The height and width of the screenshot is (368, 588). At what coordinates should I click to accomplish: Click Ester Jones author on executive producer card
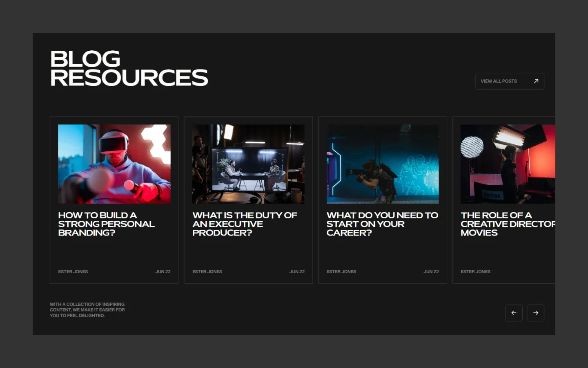tap(207, 272)
